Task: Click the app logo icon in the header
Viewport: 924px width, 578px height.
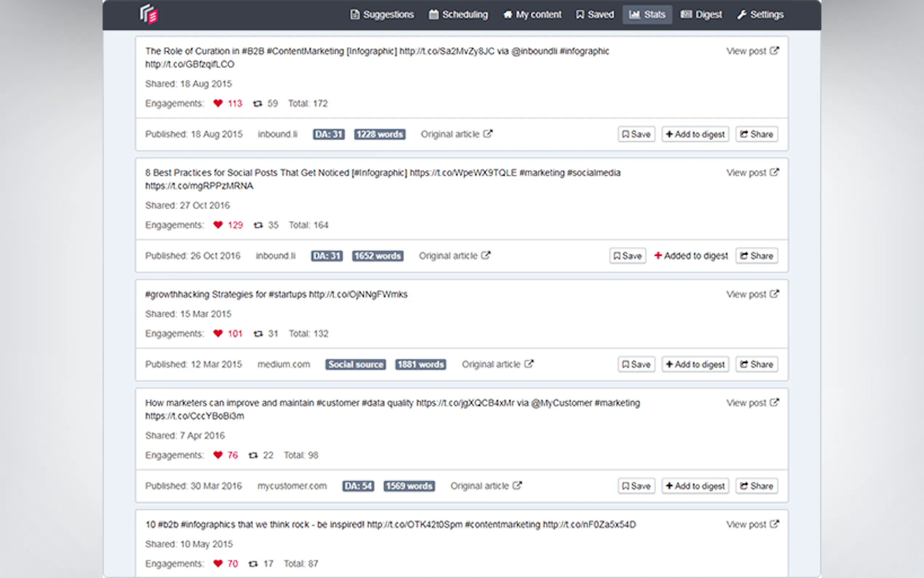Action: tap(149, 15)
